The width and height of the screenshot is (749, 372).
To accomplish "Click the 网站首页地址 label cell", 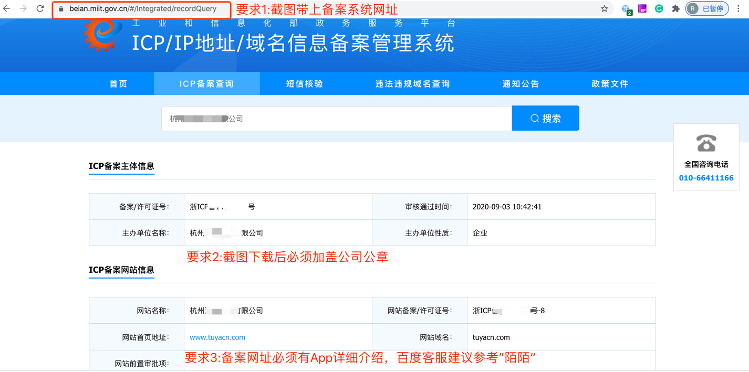I will click(137, 337).
